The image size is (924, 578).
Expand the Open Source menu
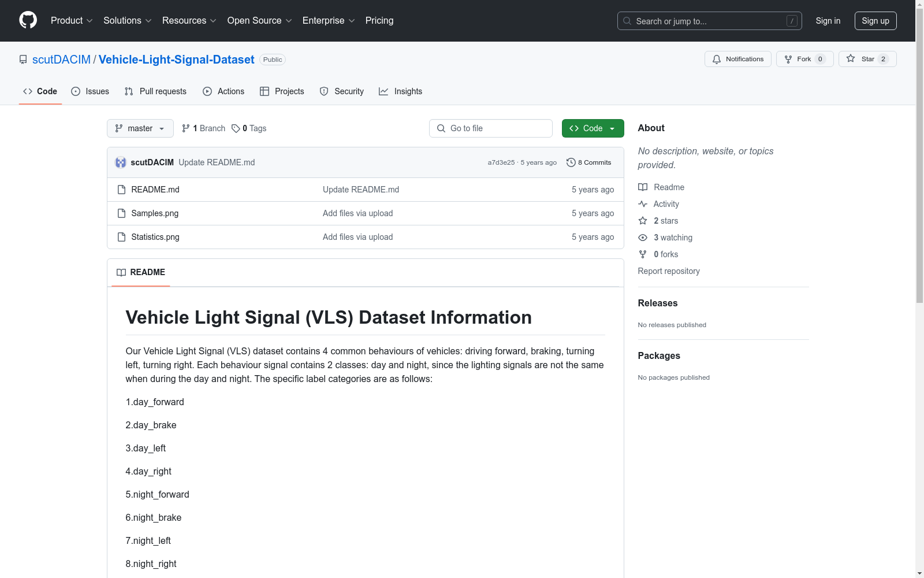click(x=260, y=21)
